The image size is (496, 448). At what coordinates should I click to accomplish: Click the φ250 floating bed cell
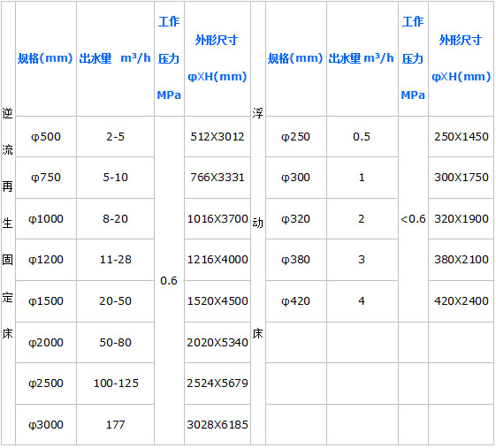click(296, 137)
